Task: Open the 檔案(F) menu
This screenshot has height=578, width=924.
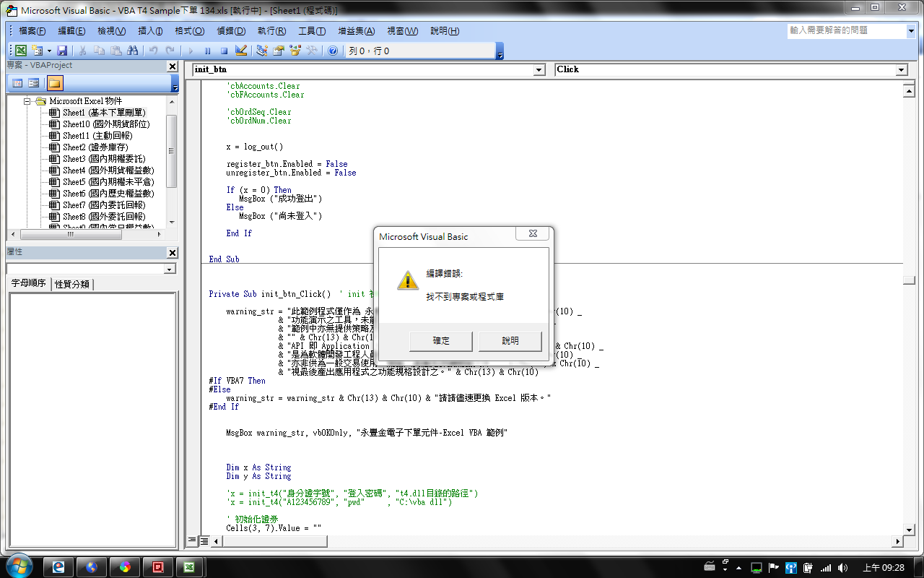Action: point(32,31)
